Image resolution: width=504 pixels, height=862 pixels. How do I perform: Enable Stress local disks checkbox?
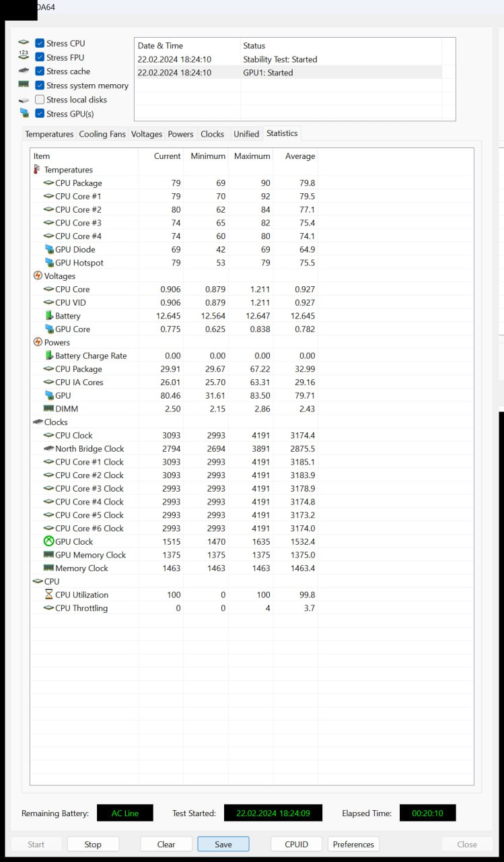40,100
